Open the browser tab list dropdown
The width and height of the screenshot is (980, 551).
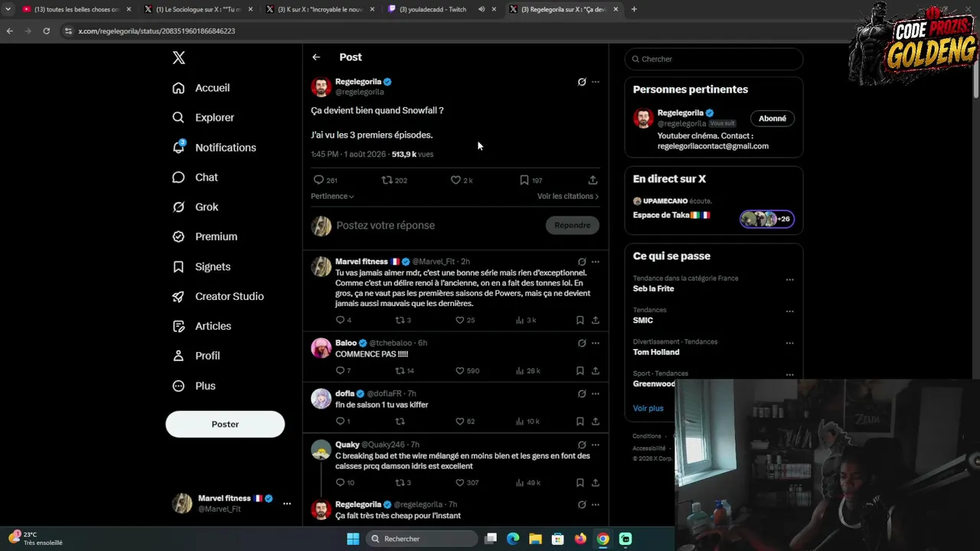(8, 9)
